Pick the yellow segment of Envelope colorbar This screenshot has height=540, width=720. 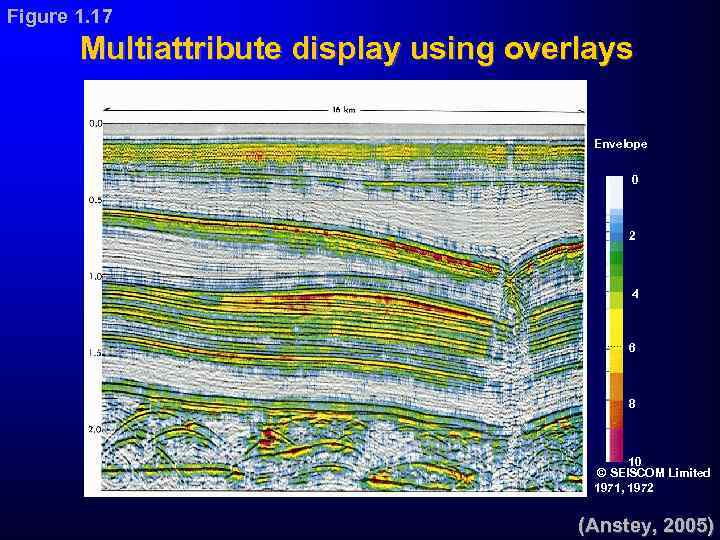614,340
